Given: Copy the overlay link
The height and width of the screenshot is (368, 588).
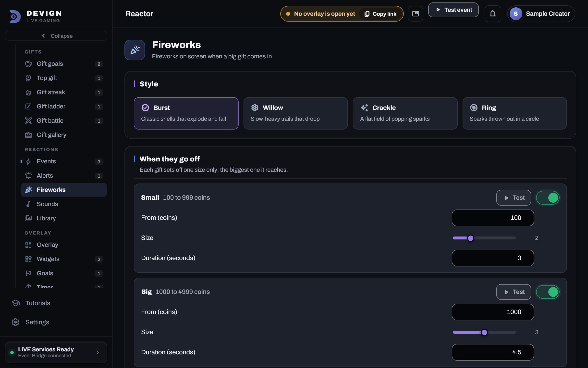Looking at the screenshot, I should click(381, 14).
